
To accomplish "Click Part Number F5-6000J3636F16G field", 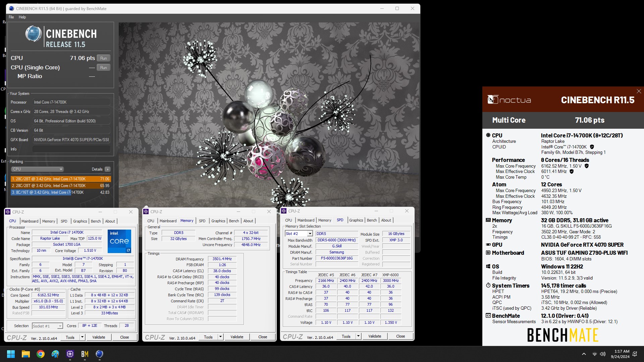I will pyautogui.click(x=337, y=258).
